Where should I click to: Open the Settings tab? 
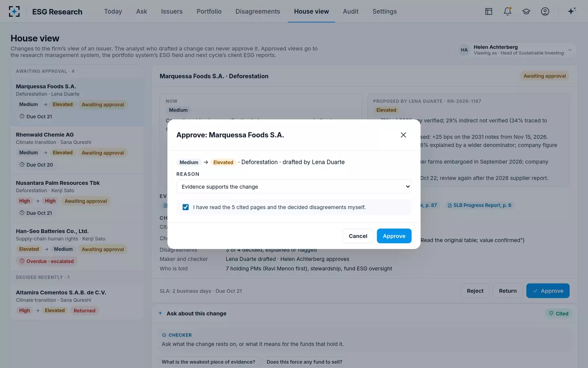coord(385,11)
